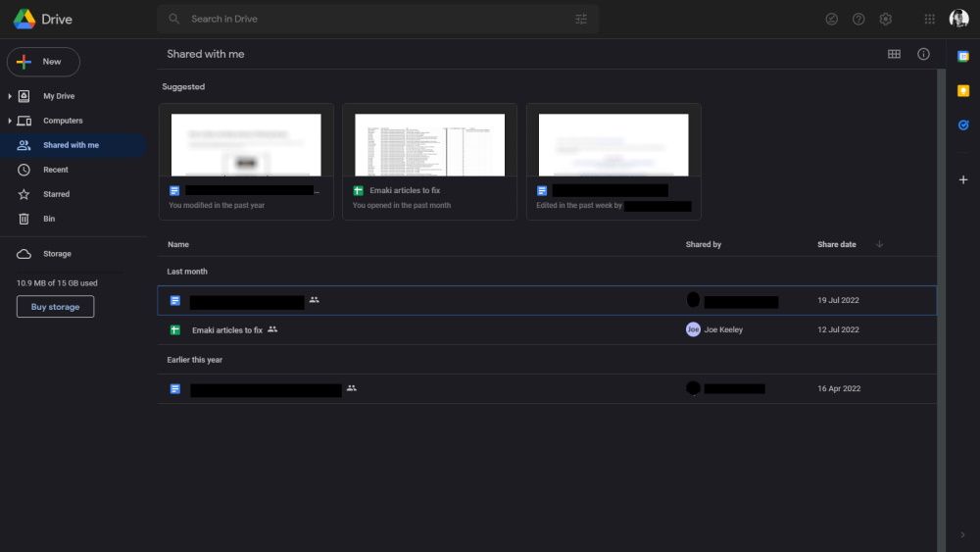
Task: Click sheets icon of Emaki articles row
Action: tap(175, 329)
